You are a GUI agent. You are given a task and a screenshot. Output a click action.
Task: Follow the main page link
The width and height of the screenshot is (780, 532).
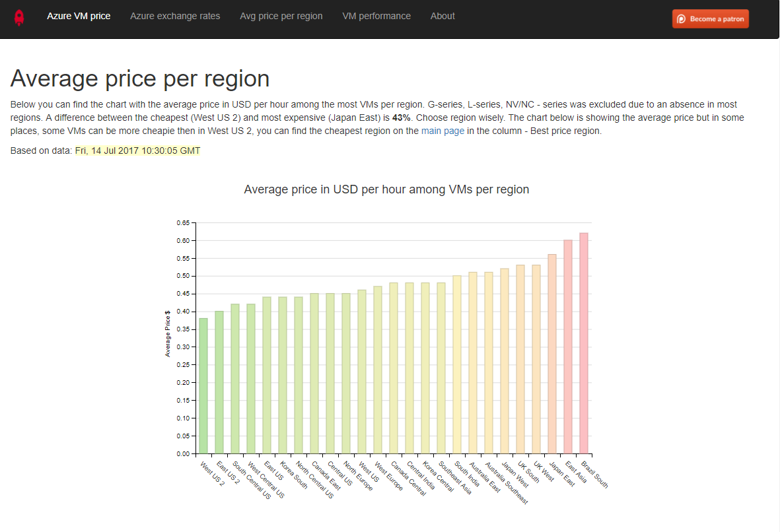click(x=443, y=131)
